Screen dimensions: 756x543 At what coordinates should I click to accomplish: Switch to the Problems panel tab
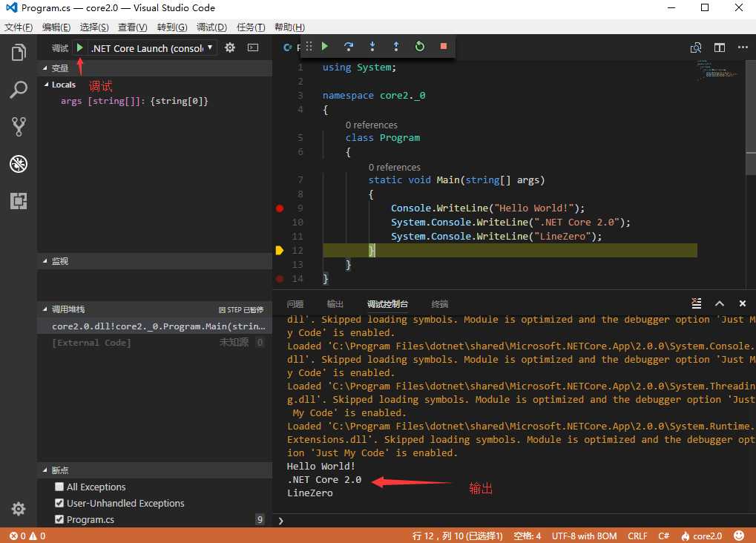click(295, 304)
